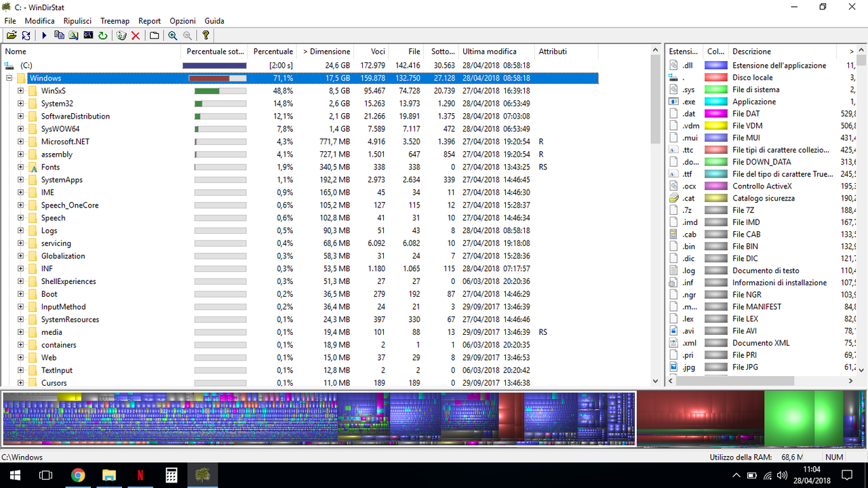This screenshot has width=868, height=488.
Task: Select the Cursors folder row
Action: point(300,383)
